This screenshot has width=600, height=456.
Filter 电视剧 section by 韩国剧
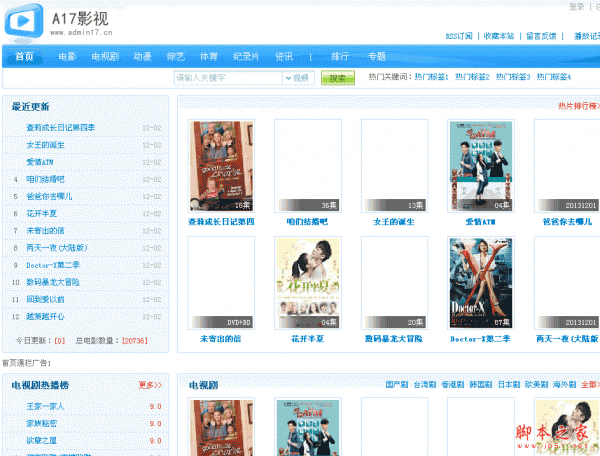tap(481, 384)
